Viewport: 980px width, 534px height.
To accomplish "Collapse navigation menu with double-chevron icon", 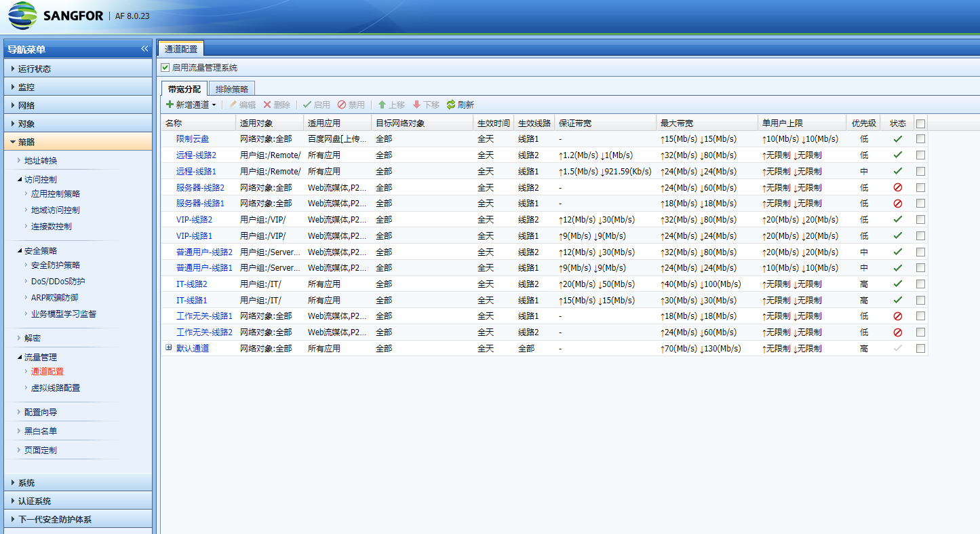I will point(144,49).
